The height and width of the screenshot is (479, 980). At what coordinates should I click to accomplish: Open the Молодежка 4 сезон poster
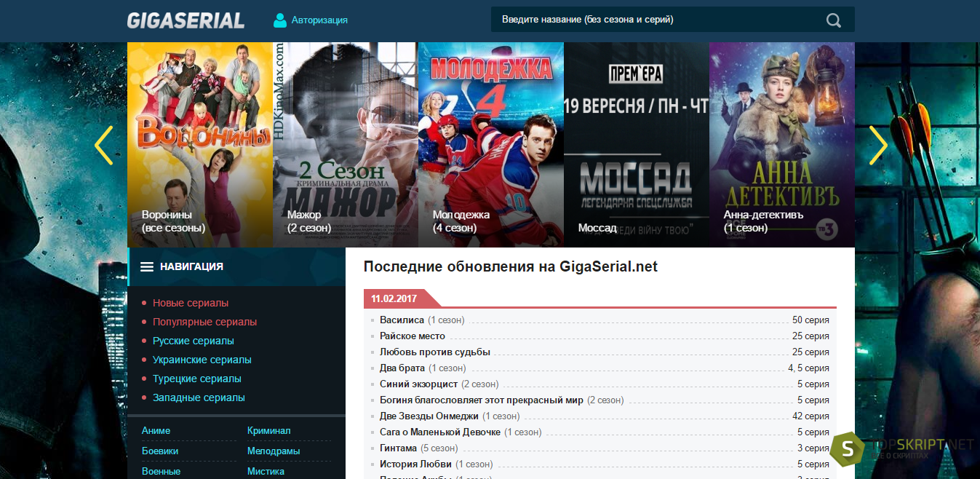(x=491, y=145)
